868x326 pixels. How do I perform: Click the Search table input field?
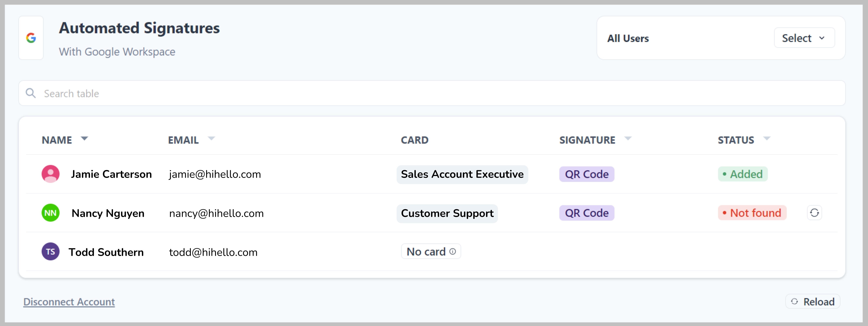432,93
